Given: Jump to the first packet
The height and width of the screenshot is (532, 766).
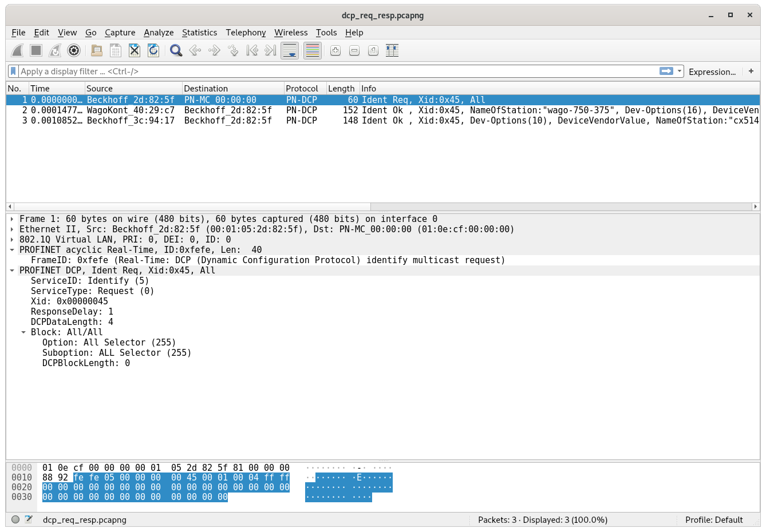Looking at the screenshot, I should click(252, 51).
